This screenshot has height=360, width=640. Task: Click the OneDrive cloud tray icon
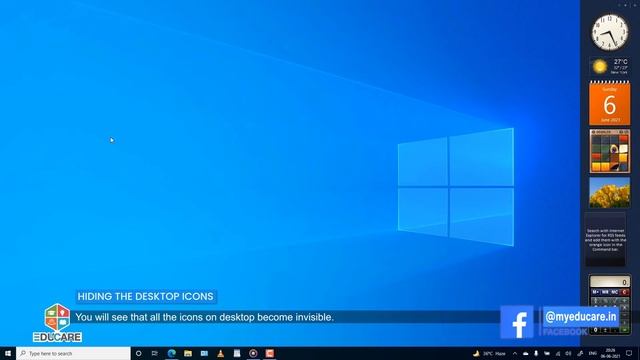pyautogui.click(x=526, y=353)
